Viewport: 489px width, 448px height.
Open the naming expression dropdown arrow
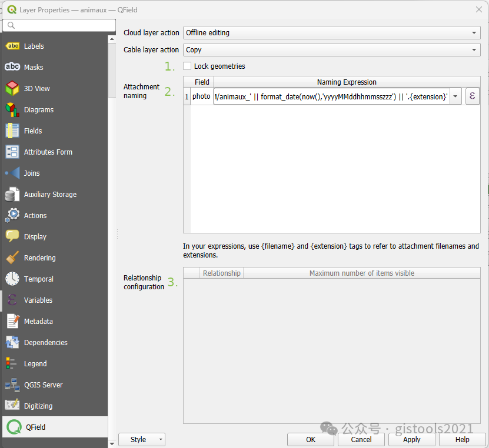pos(455,95)
